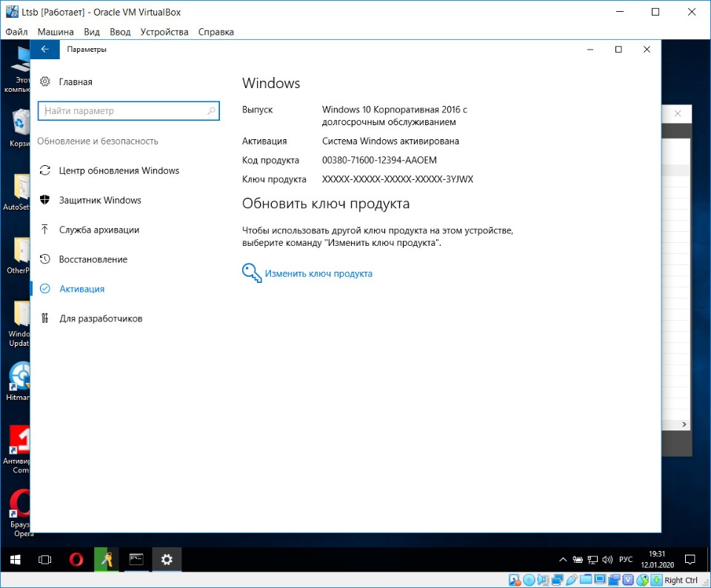
Task: Open Task View on the taskbar
Action: (x=45, y=559)
